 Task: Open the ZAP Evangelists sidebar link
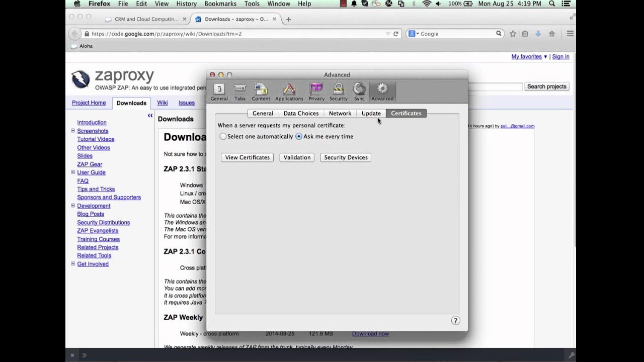(x=98, y=231)
